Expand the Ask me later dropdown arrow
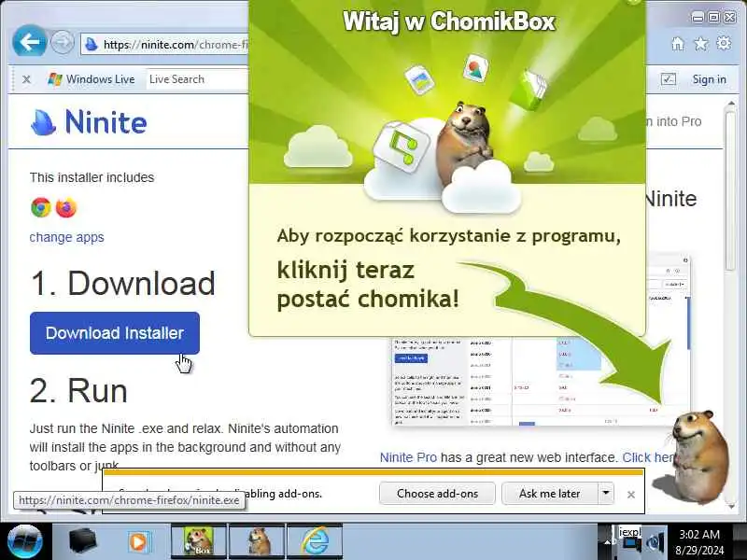This screenshot has width=747, height=560. [606, 494]
